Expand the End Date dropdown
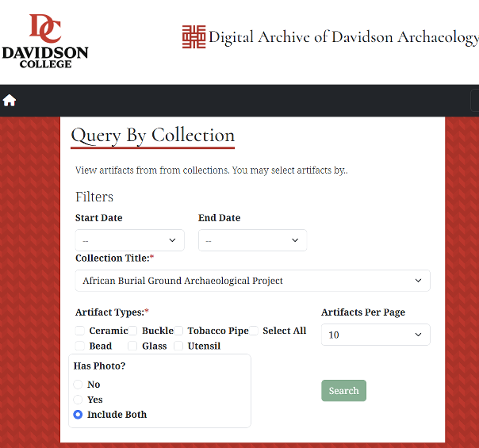479x448 pixels. coord(252,240)
